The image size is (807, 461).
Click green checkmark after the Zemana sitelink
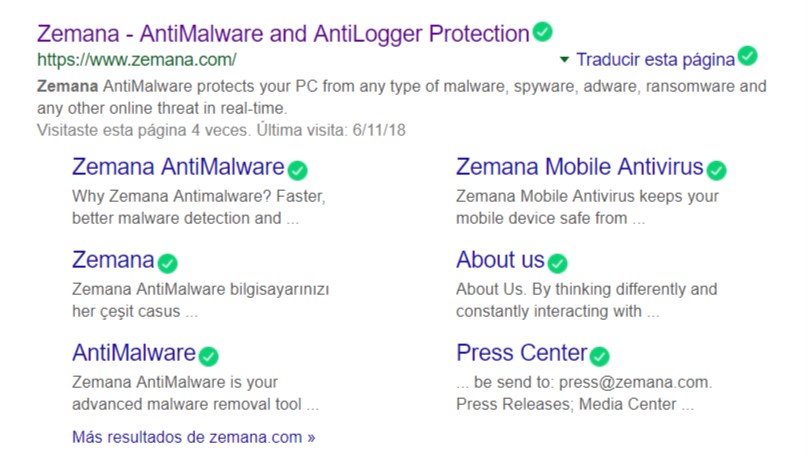pyautogui.click(x=167, y=264)
